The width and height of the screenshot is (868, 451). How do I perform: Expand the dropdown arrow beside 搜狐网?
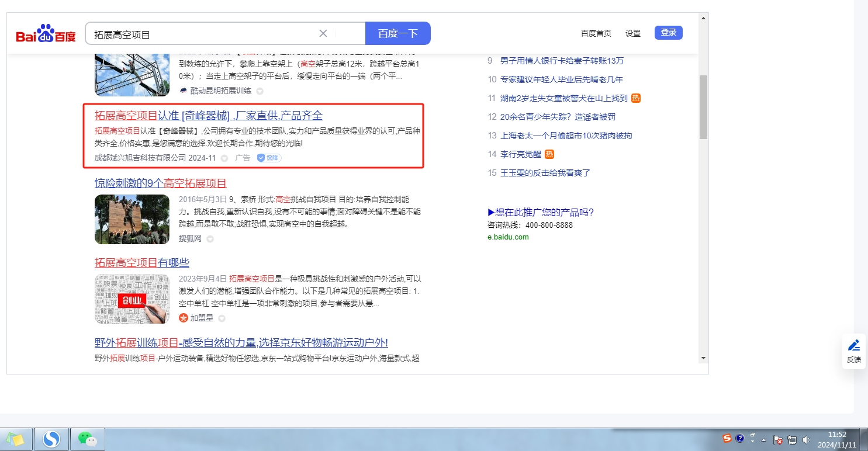(210, 239)
